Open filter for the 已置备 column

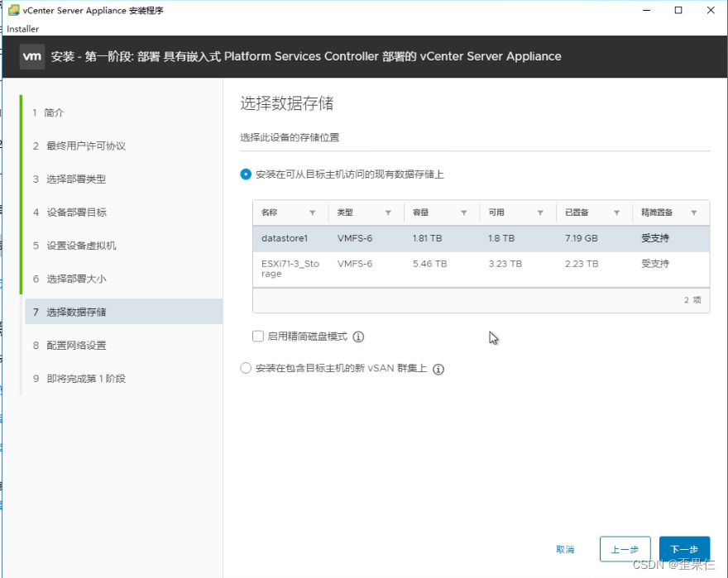617,213
